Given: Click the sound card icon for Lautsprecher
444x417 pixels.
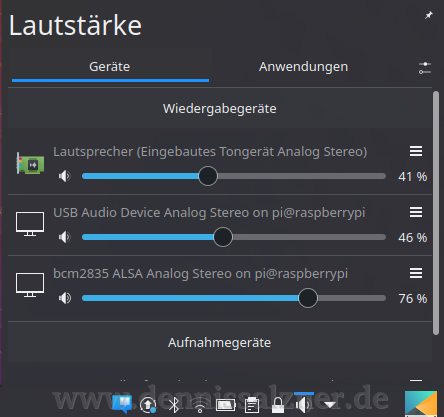Looking at the screenshot, I should click(30, 163).
